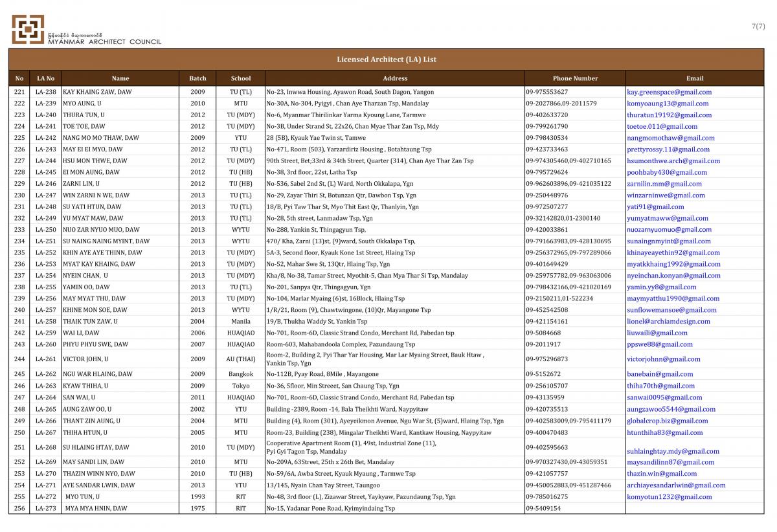This screenshot has height=532, width=777.
Task: Open email sunflowemansoe@gmail.com
Action: click(x=671, y=310)
